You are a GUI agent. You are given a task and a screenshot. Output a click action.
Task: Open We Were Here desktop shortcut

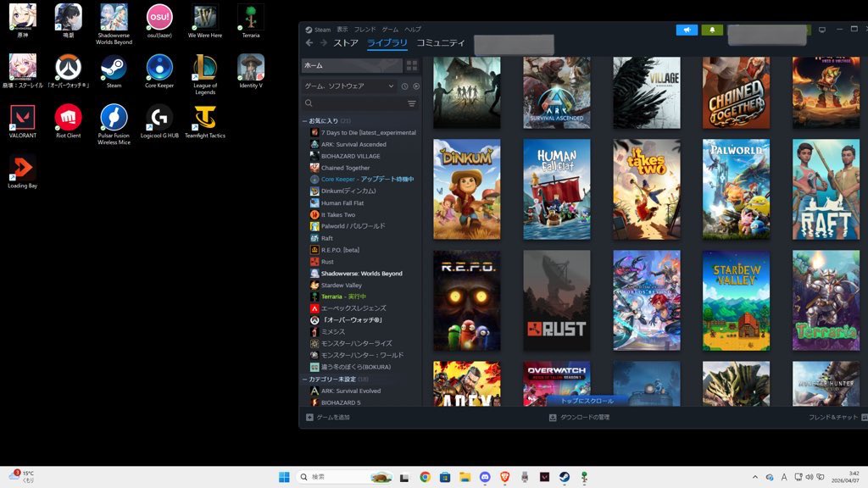(x=205, y=21)
